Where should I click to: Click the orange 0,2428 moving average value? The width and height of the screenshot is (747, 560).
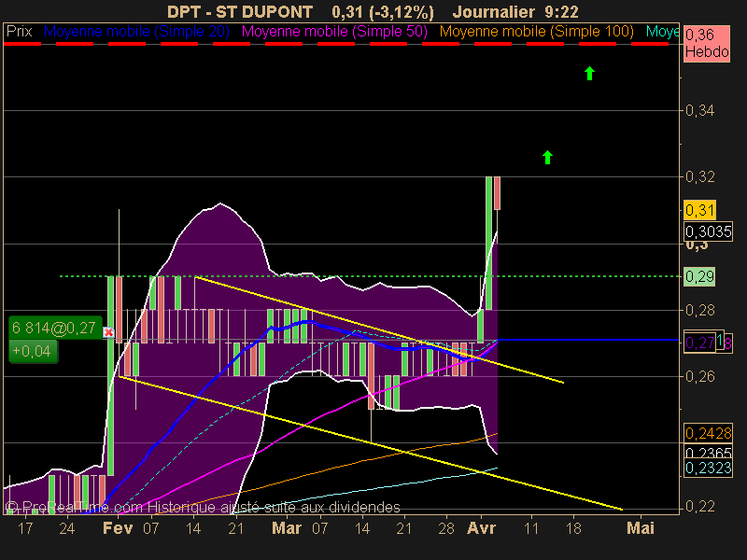708,433
